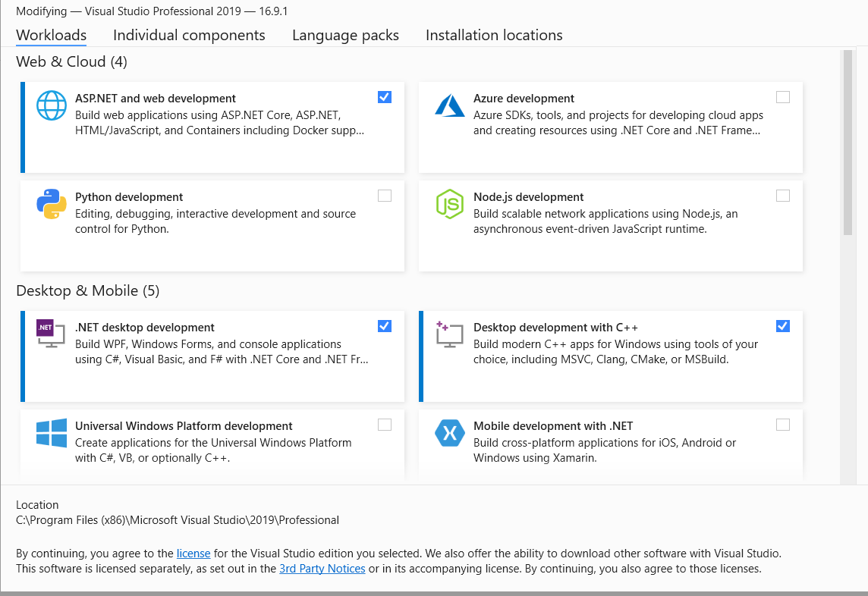The width and height of the screenshot is (868, 596).
Task: Uncheck Desktop development with C++ checkbox
Action: [x=783, y=327]
